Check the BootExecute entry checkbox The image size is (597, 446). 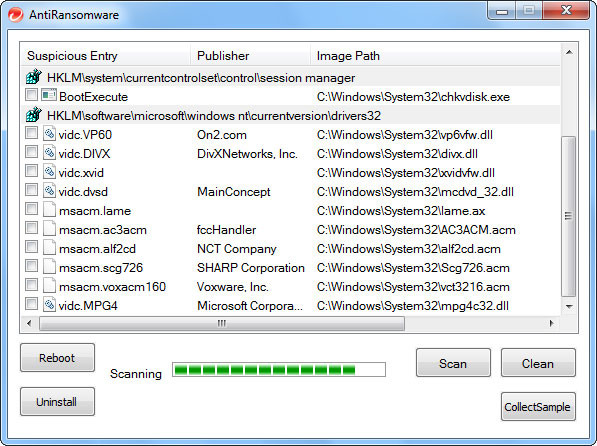pos(32,95)
